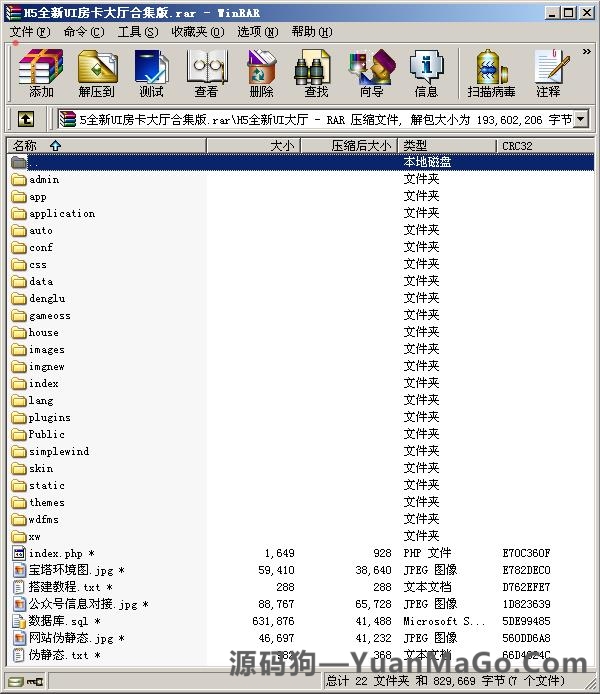The height and width of the screenshot is (694, 600).
Task: Click the Add (添加) toolbar icon
Action: [41, 73]
